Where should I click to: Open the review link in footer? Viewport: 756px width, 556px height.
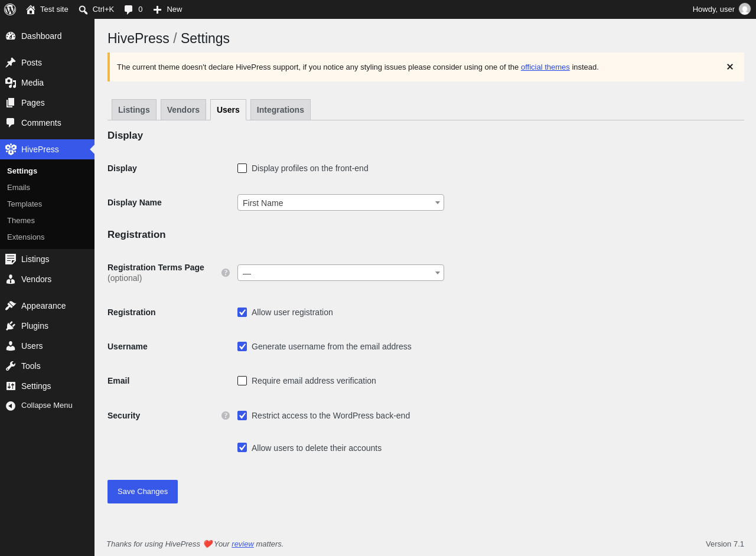pyautogui.click(x=243, y=544)
